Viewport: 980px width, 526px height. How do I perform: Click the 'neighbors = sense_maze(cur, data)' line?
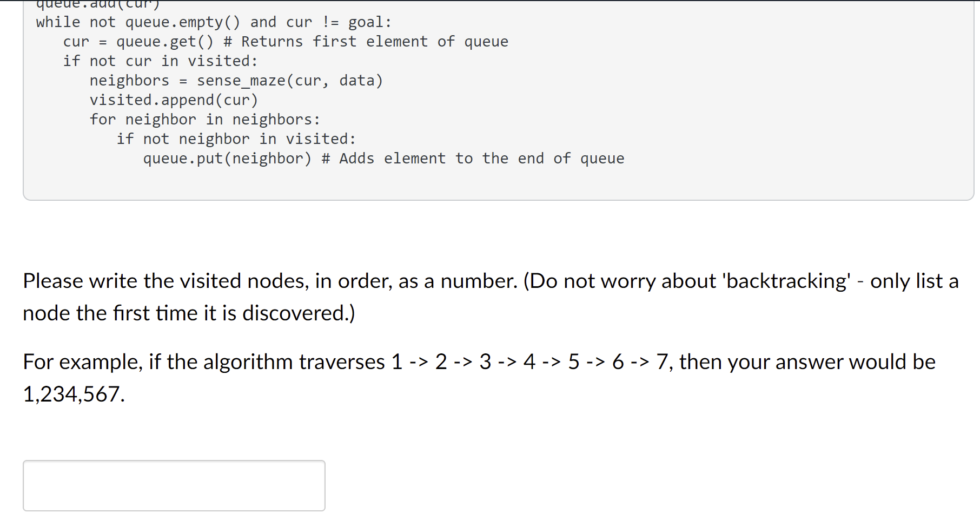(235, 80)
